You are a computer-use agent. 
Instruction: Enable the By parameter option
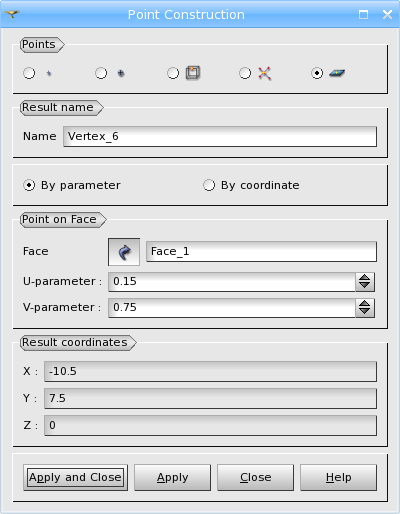pos(29,185)
